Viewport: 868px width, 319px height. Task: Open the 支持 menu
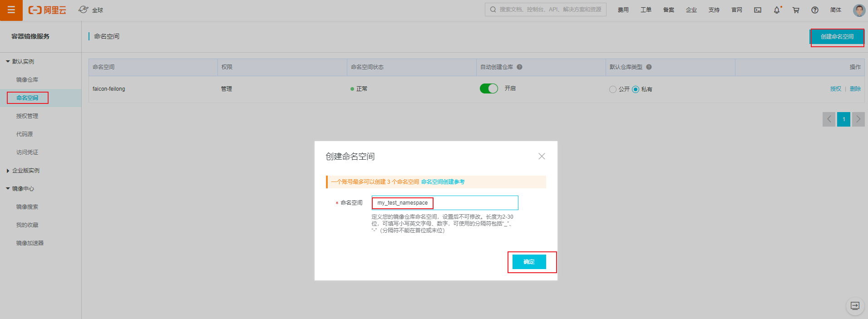(x=714, y=10)
